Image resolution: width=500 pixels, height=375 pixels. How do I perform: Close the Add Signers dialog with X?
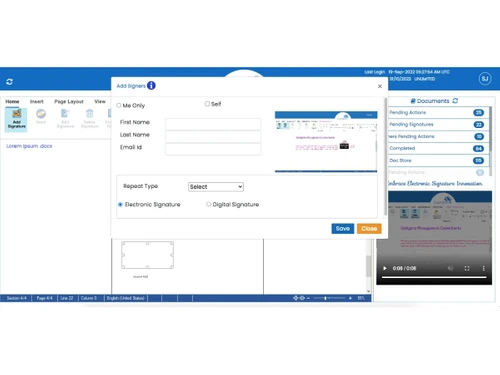point(380,86)
